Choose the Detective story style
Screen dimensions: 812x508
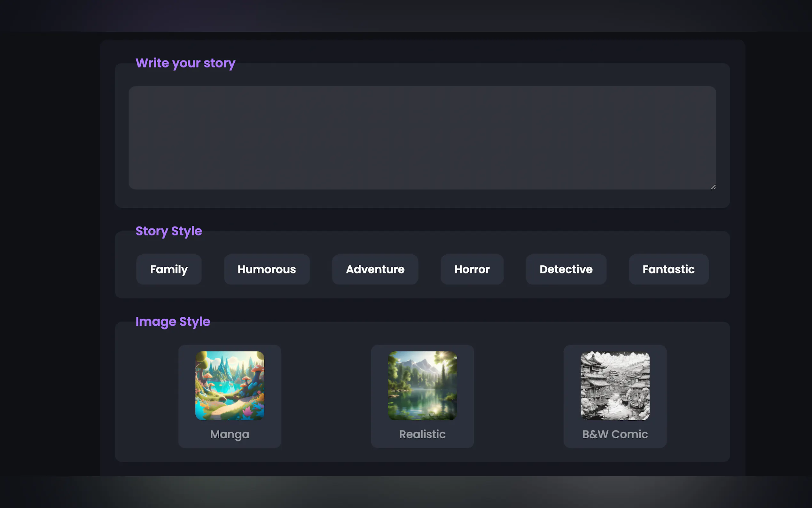coord(566,269)
